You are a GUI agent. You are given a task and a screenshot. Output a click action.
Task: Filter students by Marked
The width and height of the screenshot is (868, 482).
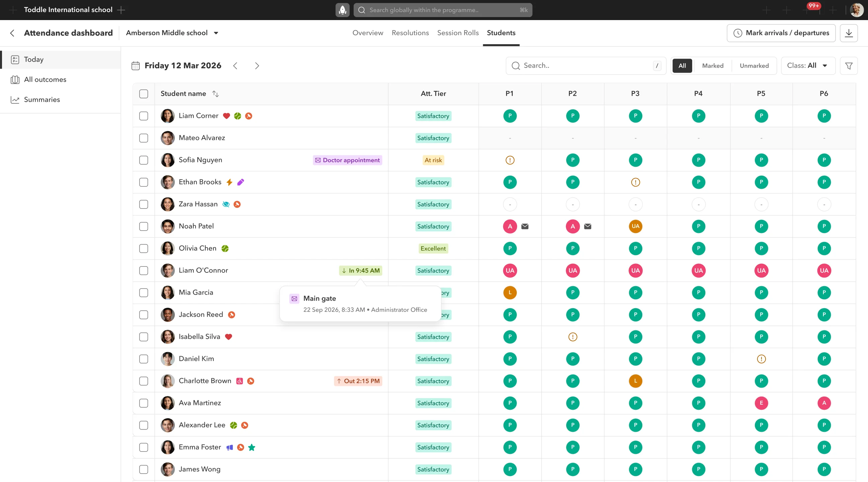coord(712,66)
